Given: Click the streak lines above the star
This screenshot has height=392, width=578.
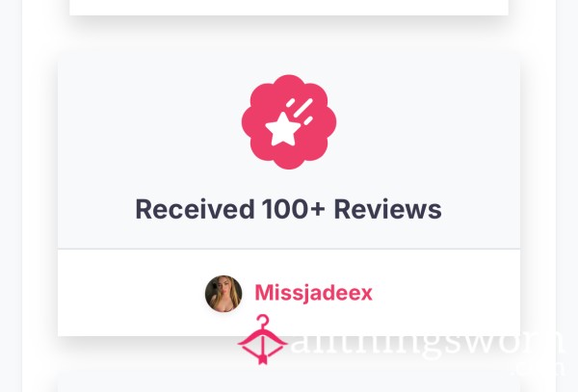Looking at the screenshot, I should pyautogui.click(x=300, y=110).
